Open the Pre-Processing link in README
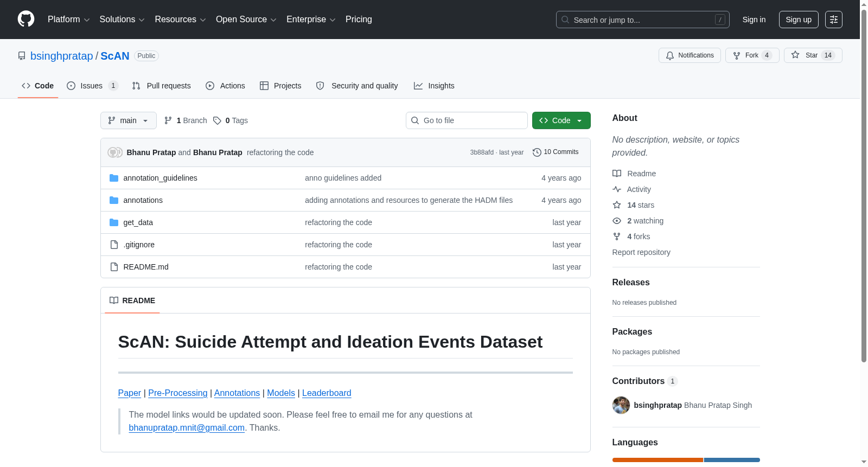This screenshot has width=868, height=467. click(x=178, y=393)
